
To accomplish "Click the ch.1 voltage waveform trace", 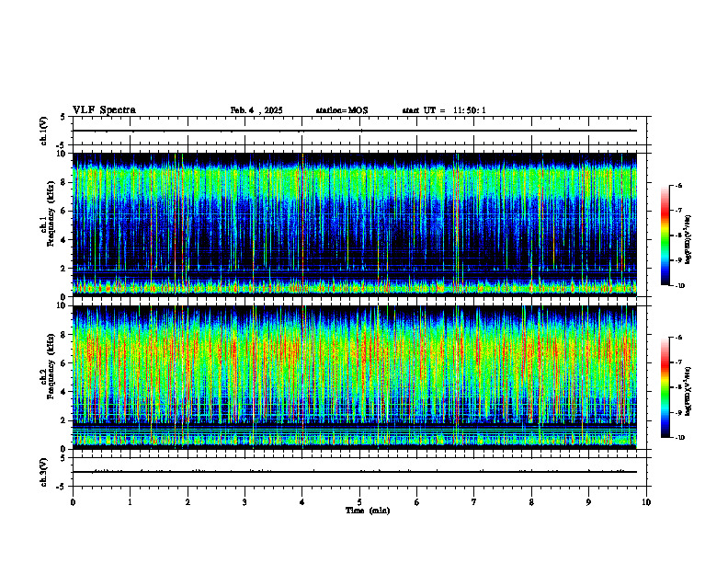I will (x=355, y=131).
